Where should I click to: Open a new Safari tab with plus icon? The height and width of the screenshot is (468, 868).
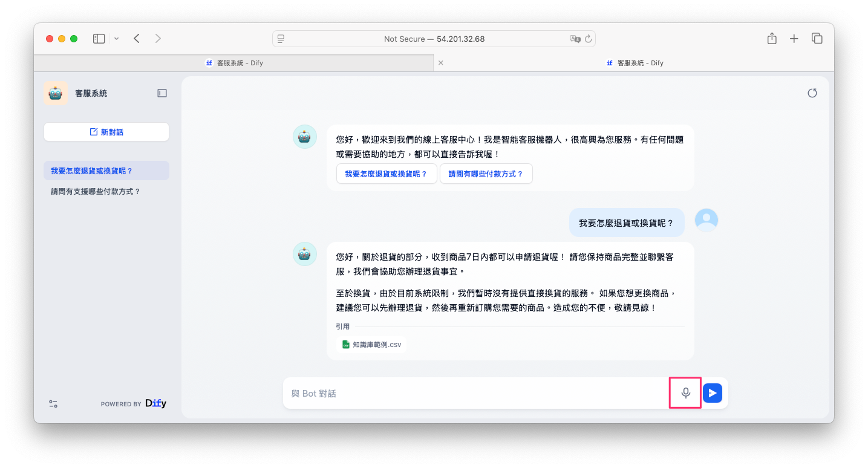tap(794, 39)
